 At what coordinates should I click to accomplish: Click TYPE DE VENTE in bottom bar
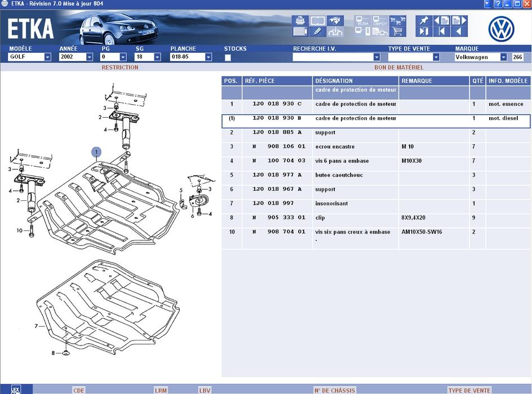[x=469, y=390]
